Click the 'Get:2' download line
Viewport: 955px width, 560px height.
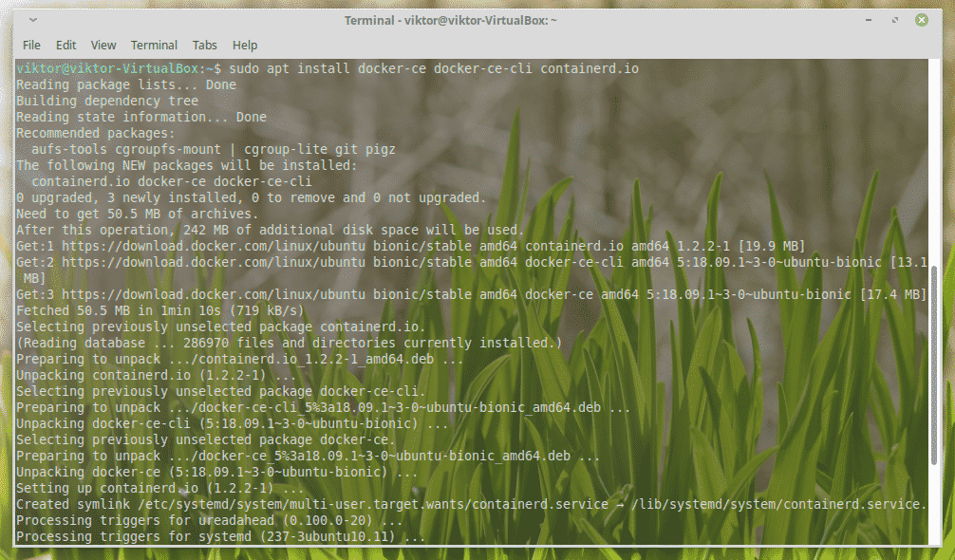point(472,270)
